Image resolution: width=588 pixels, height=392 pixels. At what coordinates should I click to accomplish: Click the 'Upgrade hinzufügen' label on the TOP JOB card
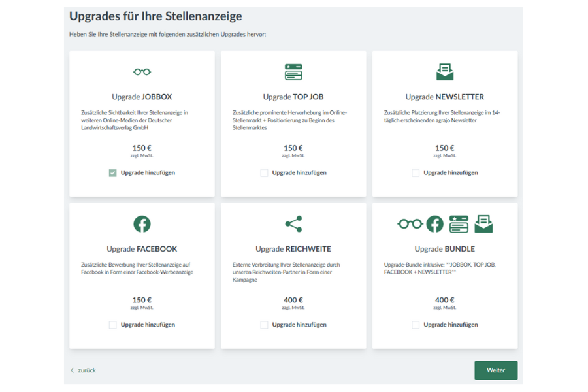click(299, 173)
